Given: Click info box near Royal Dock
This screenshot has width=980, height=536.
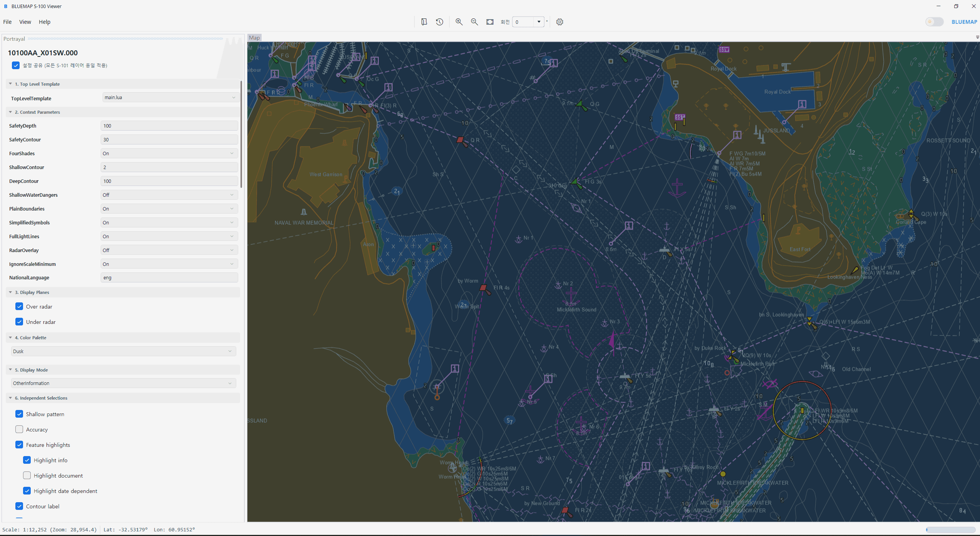Looking at the screenshot, I should click(x=802, y=104).
